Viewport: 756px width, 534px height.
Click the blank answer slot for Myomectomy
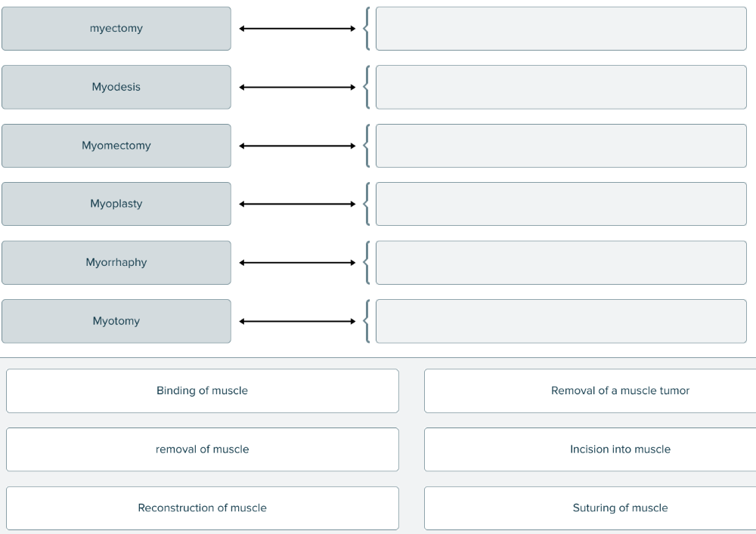point(561,146)
